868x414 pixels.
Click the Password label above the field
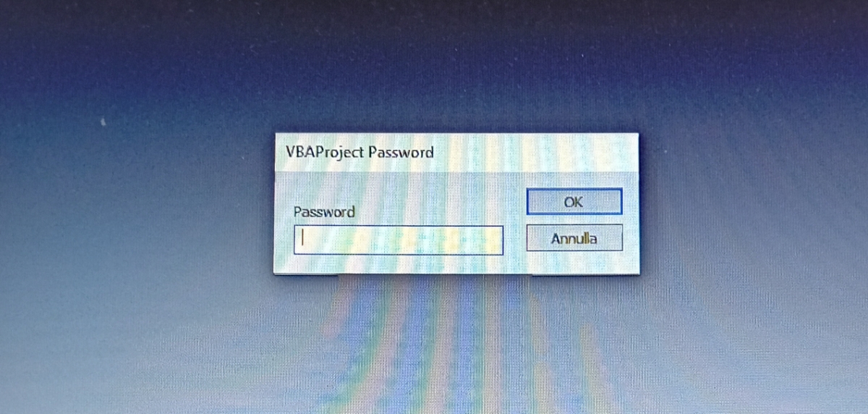tap(324, 212)
